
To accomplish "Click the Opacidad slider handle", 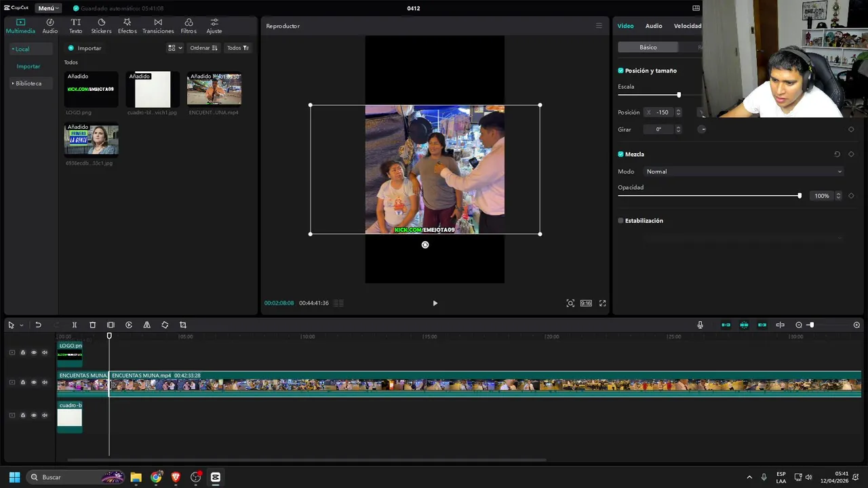I will coord(800,196).
